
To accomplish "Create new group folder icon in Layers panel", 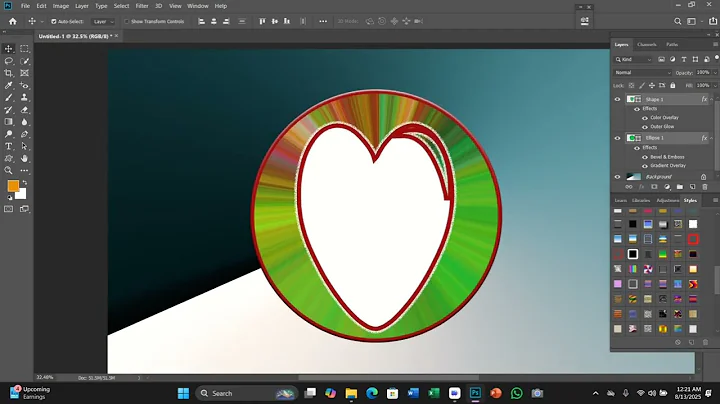I will (680, 187).
